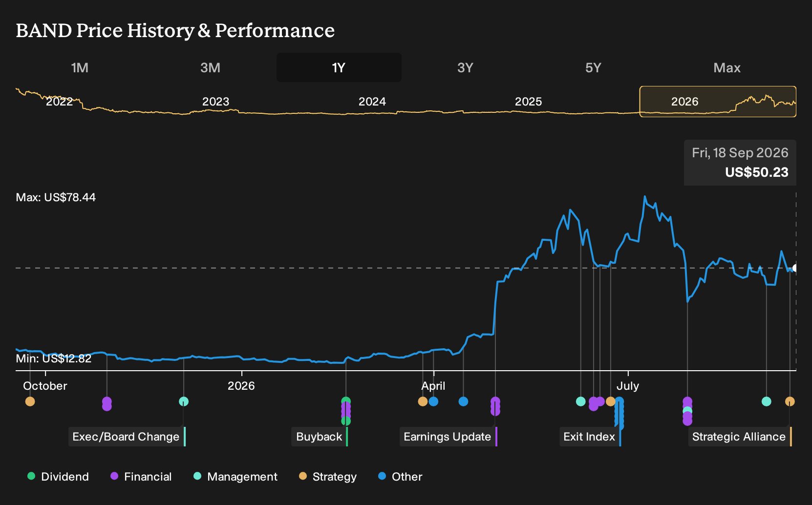Open the Exit Index event label

coord(590,437)
